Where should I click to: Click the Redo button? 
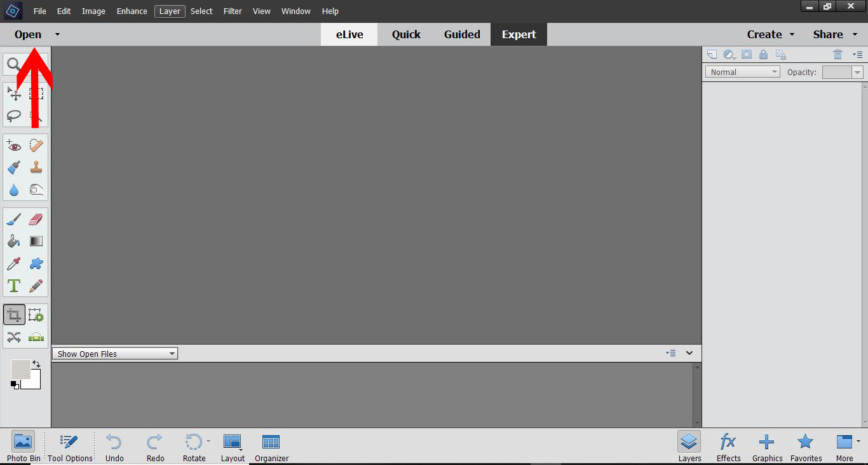click(155, 447)
